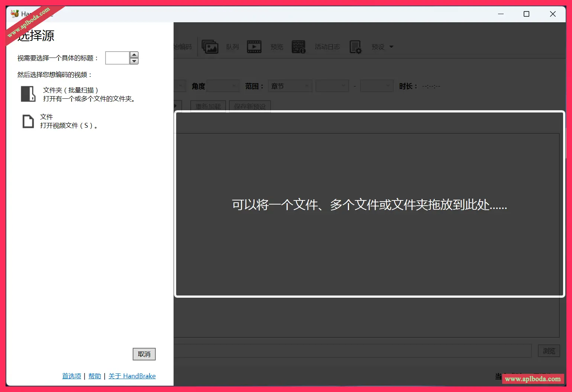Click the 关于 HandBrake link
The image size is (572, 392).
[132, 376]
